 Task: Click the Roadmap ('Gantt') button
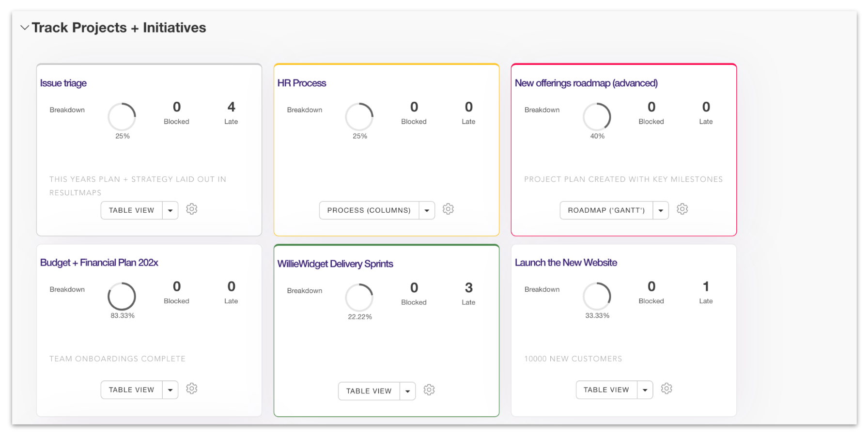606,210
